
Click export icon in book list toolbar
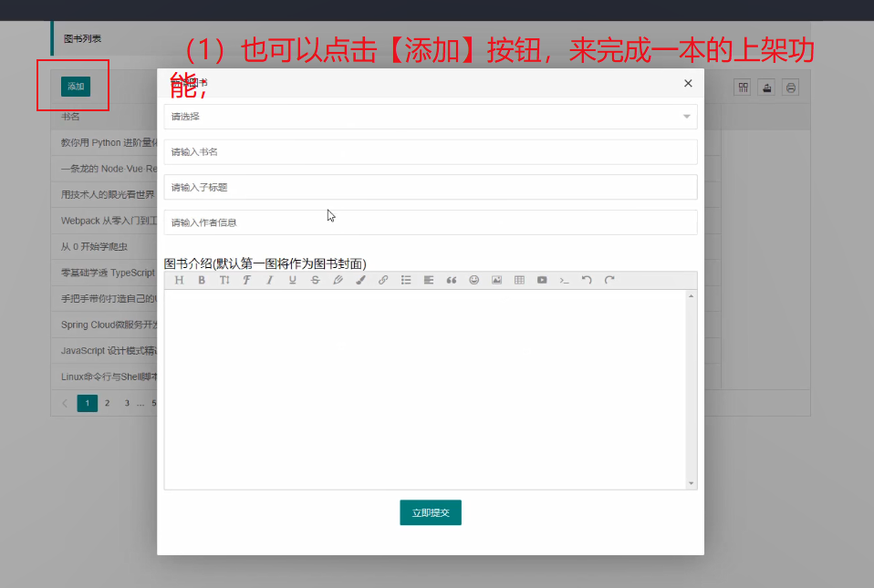[x=767, y=88]
